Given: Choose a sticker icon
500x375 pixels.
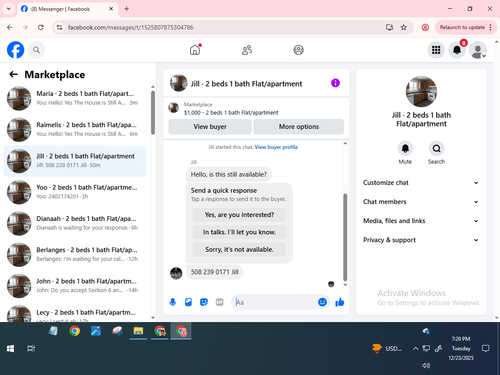Looking at the screenshot, I should [x=204, y=302].
